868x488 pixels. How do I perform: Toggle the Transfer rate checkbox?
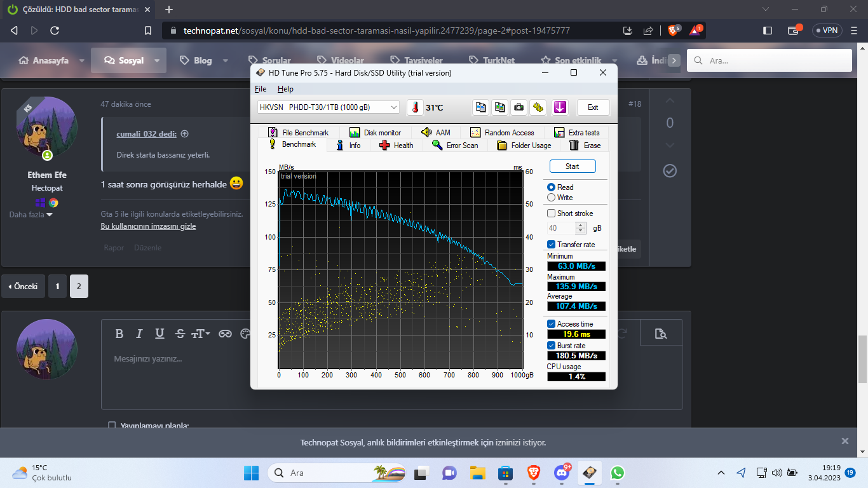coord(552,245)
